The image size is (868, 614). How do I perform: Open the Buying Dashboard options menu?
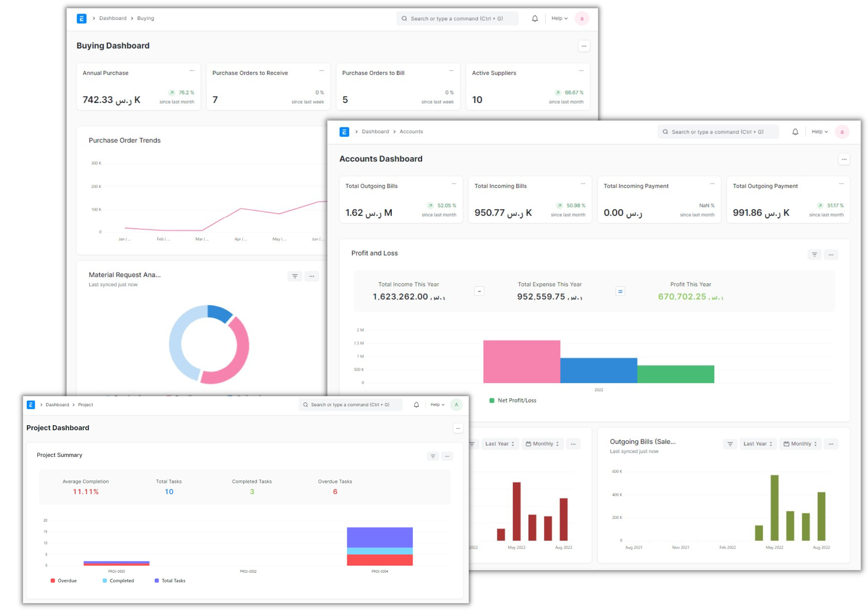coord(584,46)
